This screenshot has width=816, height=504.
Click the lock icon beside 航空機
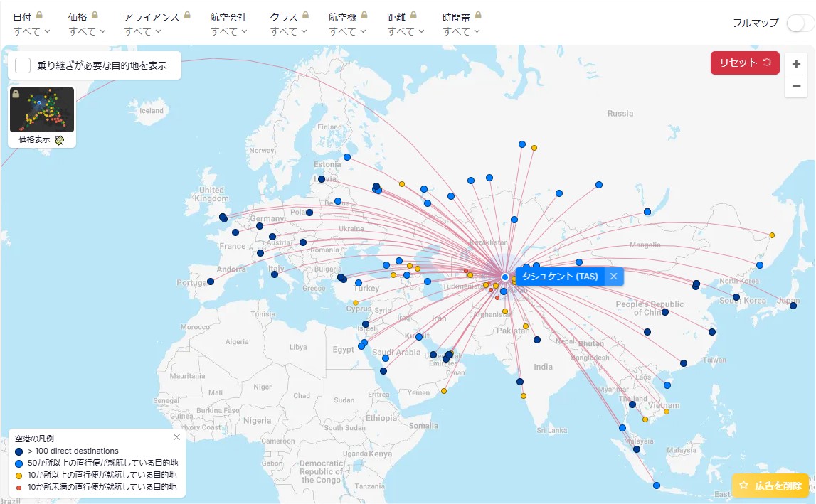click(364, 16)
